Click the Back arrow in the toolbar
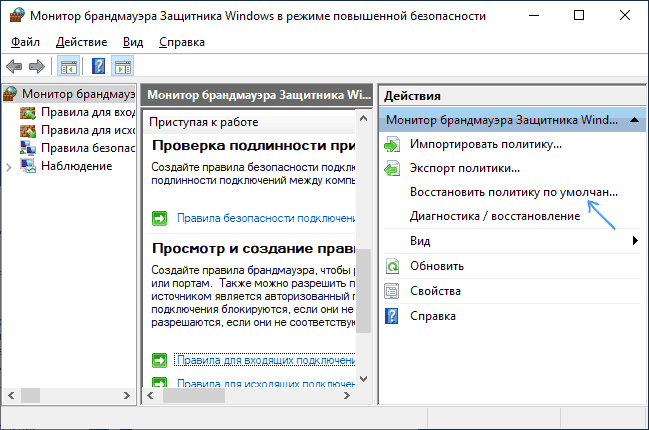This screenshot has width=649, height=430. [14, 67]
